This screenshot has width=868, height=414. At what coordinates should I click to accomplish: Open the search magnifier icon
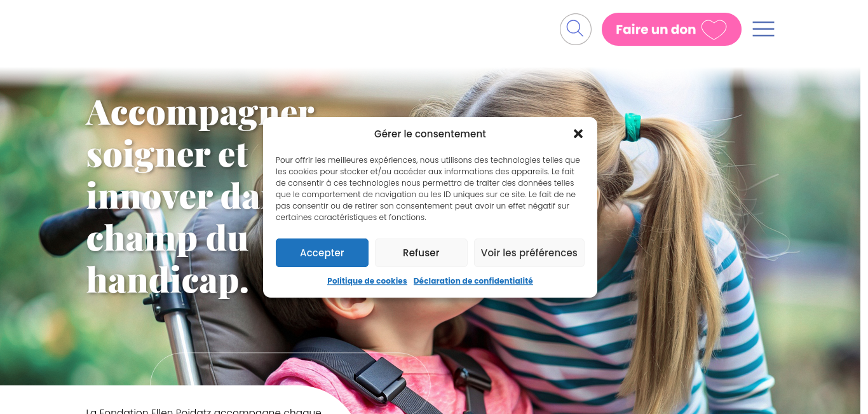(x=575, y=29)
